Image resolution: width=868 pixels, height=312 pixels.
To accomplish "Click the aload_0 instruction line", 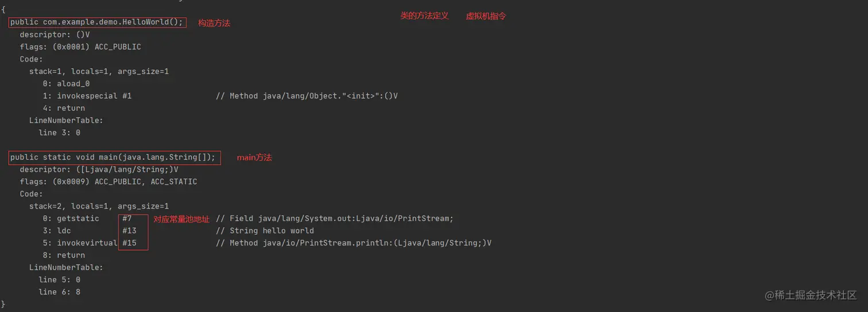I will point(67,83).
